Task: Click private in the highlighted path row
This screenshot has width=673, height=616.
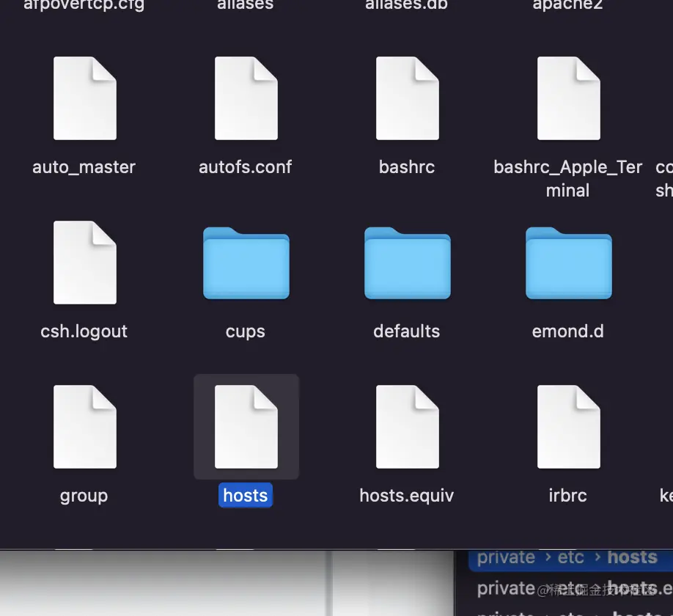Action: coord(506,557)
